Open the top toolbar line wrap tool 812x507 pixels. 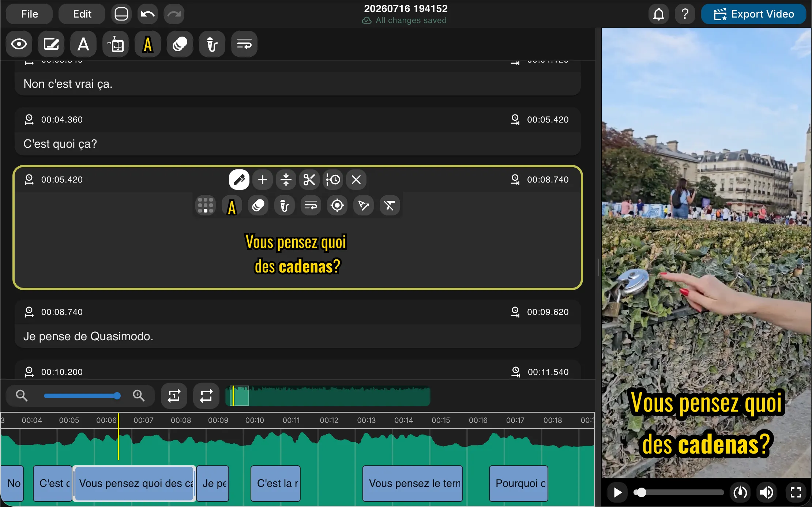[244, 44]
